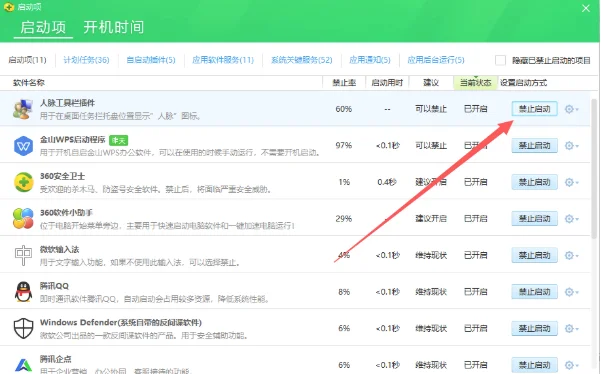
Task: Select the 应用软件服务(11) sub-tab
Action: click(x=223, y=60)
